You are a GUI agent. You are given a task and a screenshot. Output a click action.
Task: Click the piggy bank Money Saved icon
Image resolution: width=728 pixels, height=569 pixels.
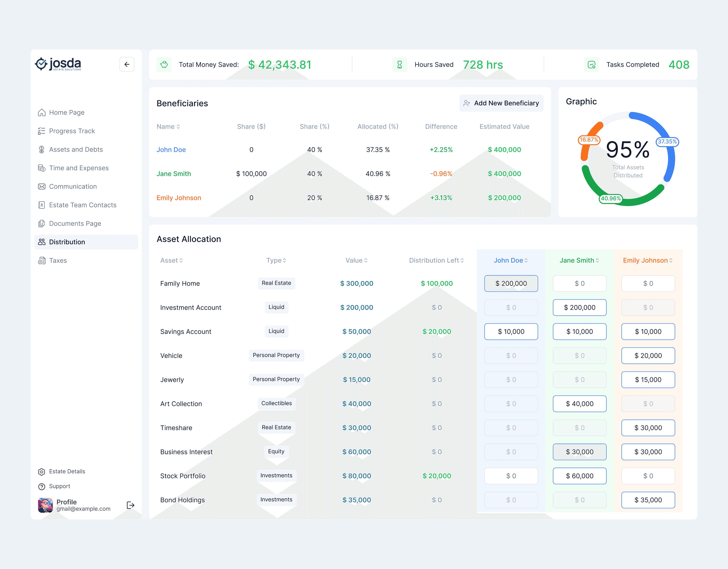[164, 65]
